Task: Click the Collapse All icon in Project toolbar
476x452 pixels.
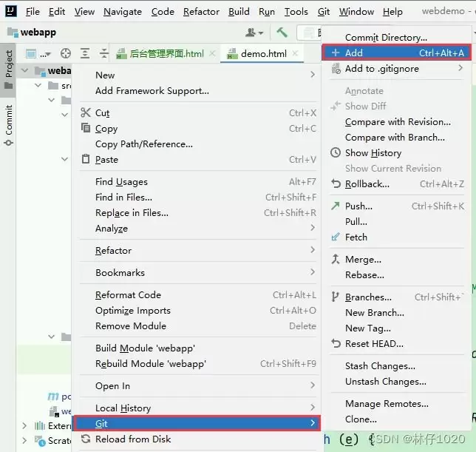Action: coord(103,53)
